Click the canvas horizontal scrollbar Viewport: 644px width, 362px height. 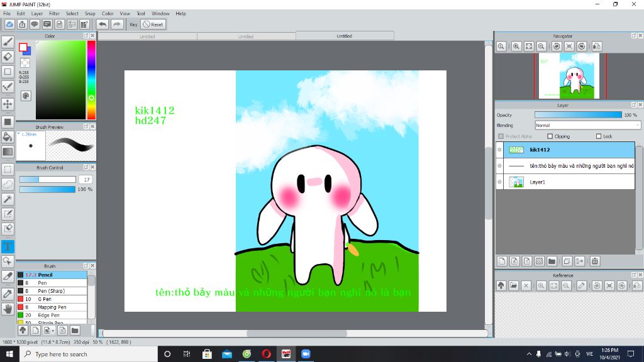[296, 333]
